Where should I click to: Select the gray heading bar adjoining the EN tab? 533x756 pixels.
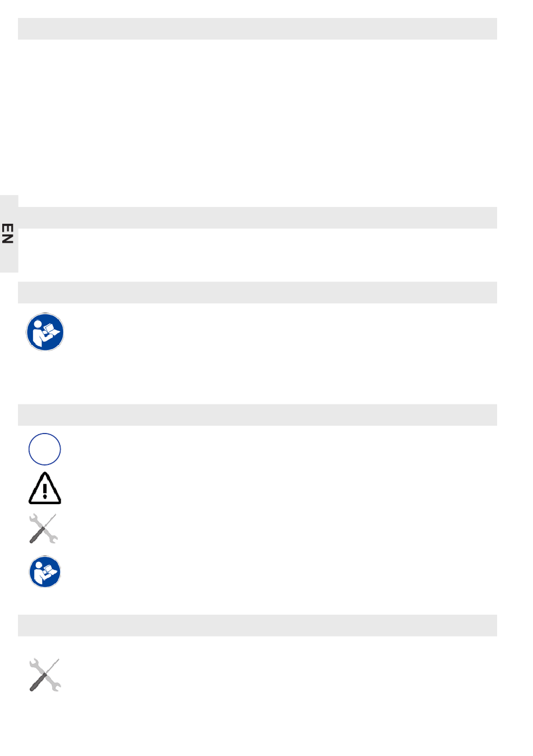[258, 218]
